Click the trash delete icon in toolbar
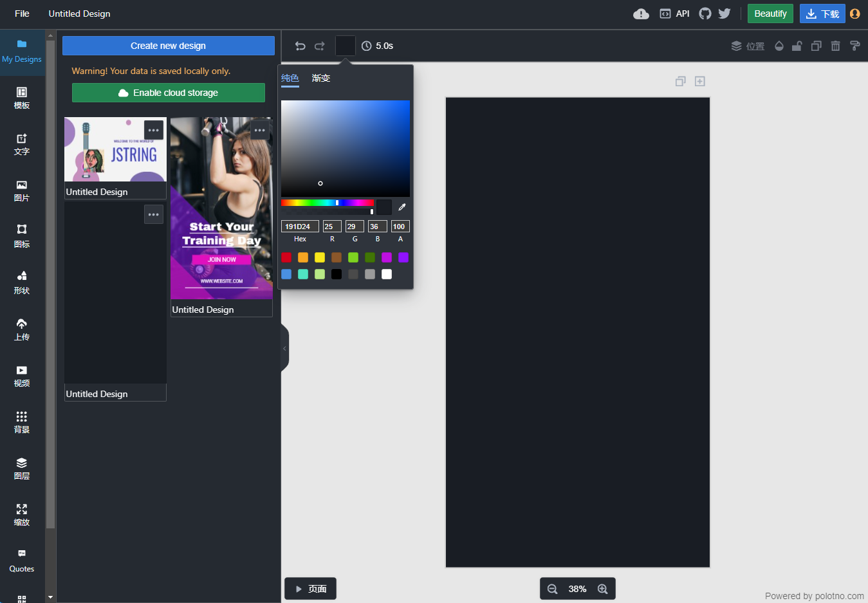Image resolution: width=868 pixels, height=603 pixels. pyautogui.click(x=835, y=46)
